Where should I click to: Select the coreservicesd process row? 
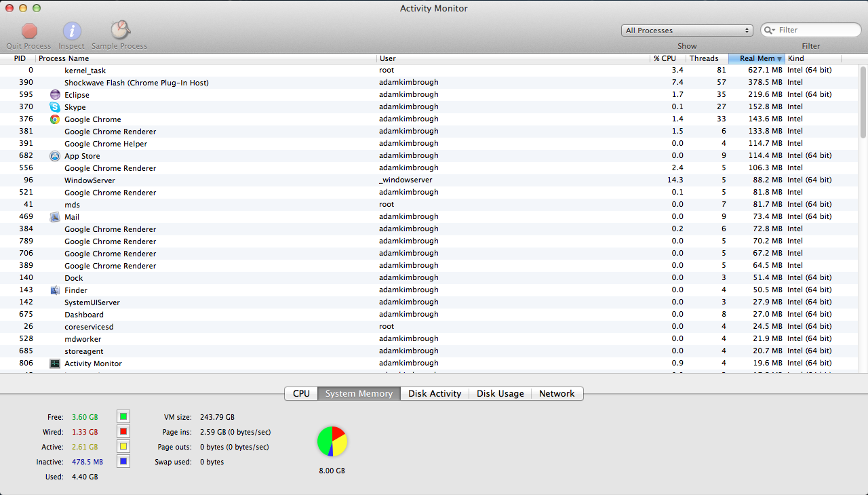click(434, 327)
